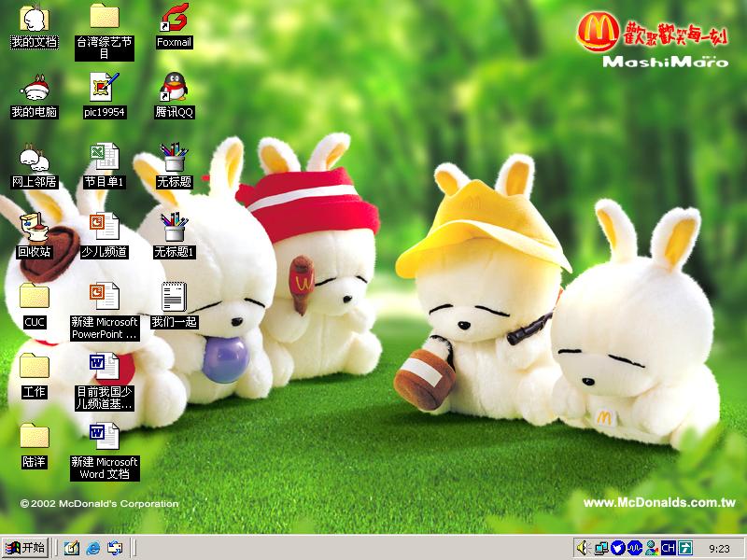Click the 9:23 taskbar clock
This screenshot has height=560, width=747.
pos(719,549)
